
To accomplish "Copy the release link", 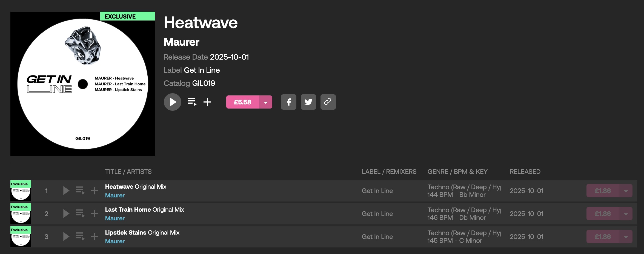I will tap(328, 102).
